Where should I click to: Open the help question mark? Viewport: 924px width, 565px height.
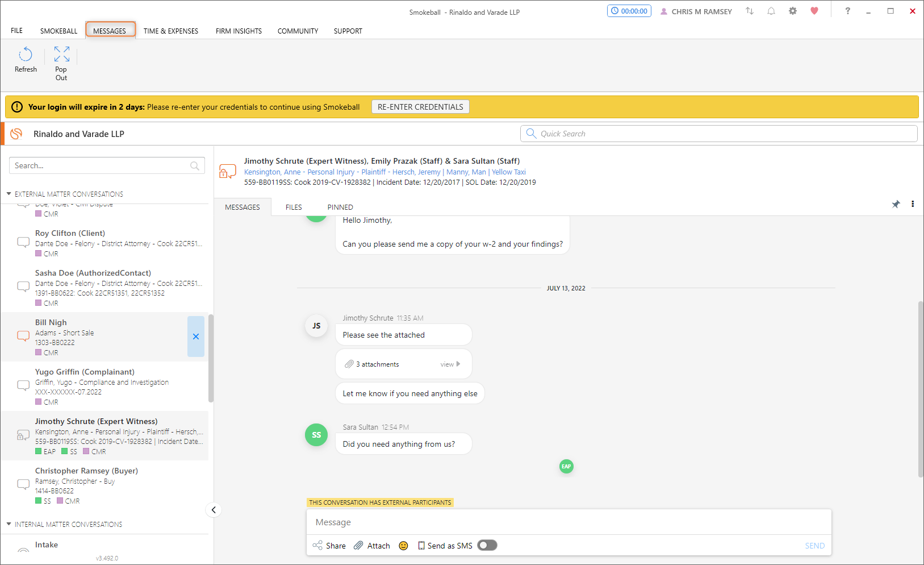click(847, 11)
